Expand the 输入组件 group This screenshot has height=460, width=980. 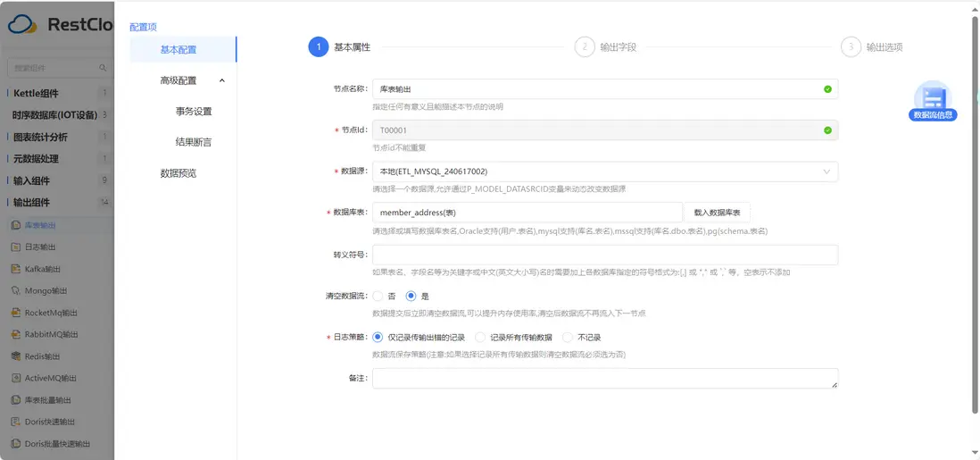pos(57,180)
